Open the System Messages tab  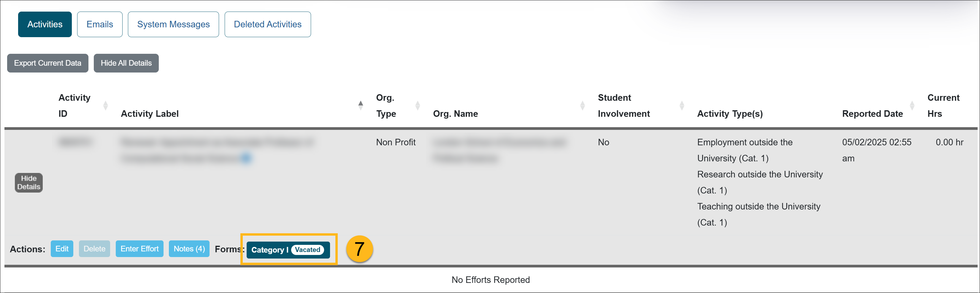click(173, 24)
